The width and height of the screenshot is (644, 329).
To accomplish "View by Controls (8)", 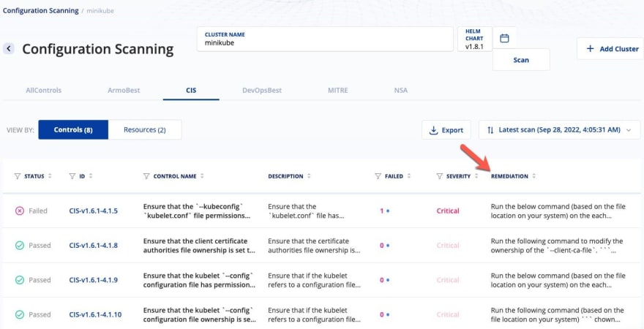I will 73,129.
